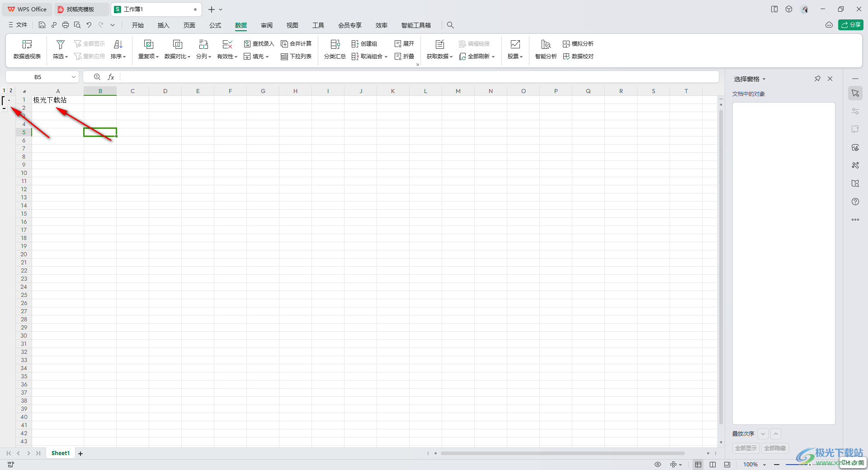The height and width of the screenshot is (470, 868).
Task: Switch to the 插入 ribbon tab
Action: tap(164, 25)
